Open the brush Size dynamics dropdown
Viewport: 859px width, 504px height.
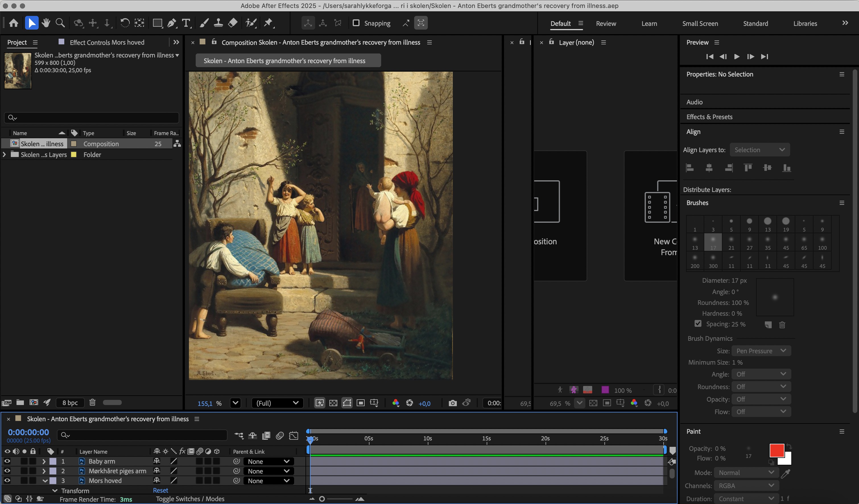(x=761, y=351)
